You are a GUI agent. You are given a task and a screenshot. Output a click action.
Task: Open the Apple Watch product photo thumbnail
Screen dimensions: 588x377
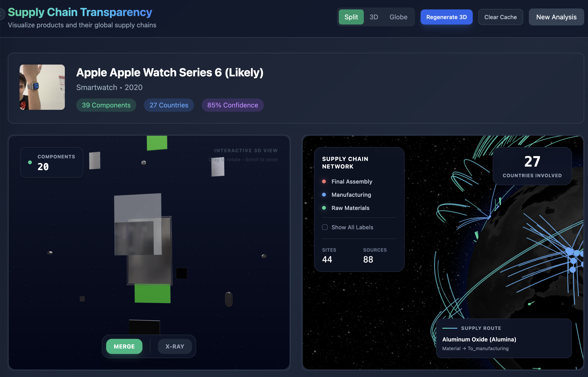[42, 87]
